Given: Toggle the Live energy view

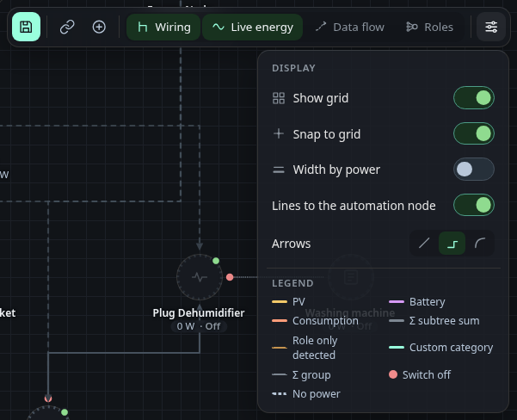Looking at the screenshot, I should [252, 27].
